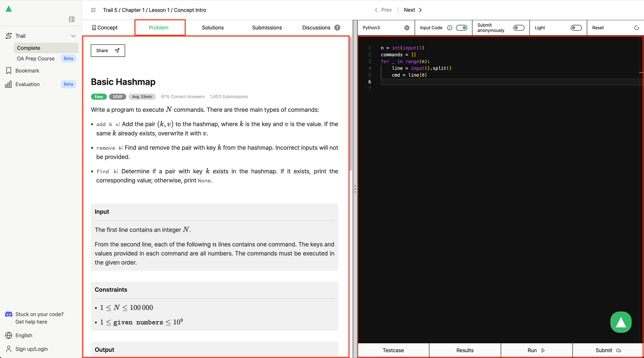This screenshot has width=644, height=358.
Task: Click the Discord help icon
Action: 9,314
